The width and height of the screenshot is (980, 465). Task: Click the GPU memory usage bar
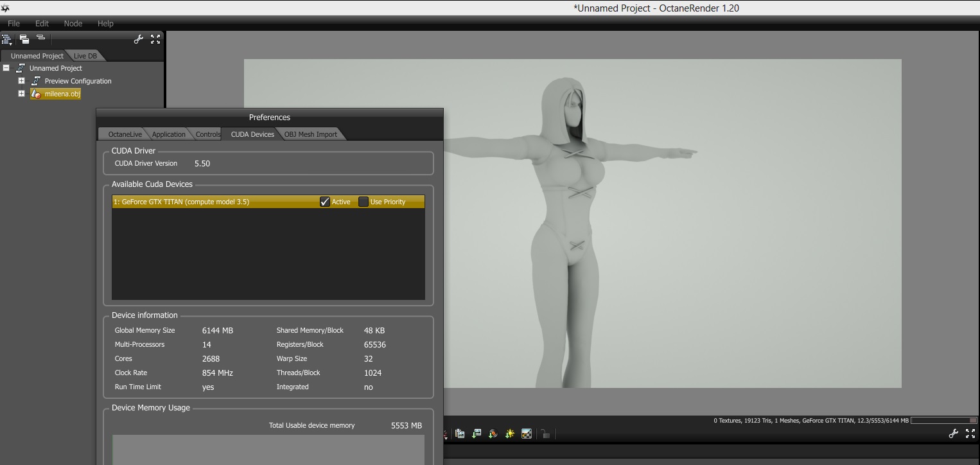943,421
